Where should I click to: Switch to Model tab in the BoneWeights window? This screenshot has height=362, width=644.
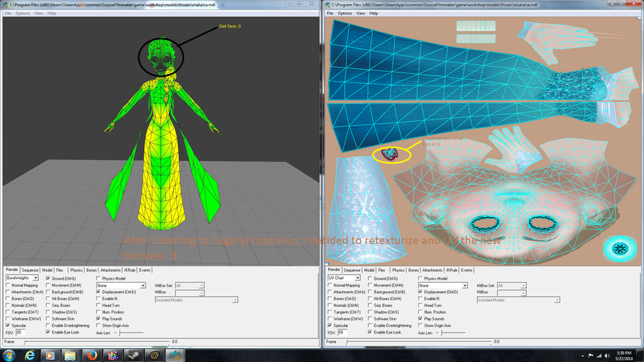47,270
